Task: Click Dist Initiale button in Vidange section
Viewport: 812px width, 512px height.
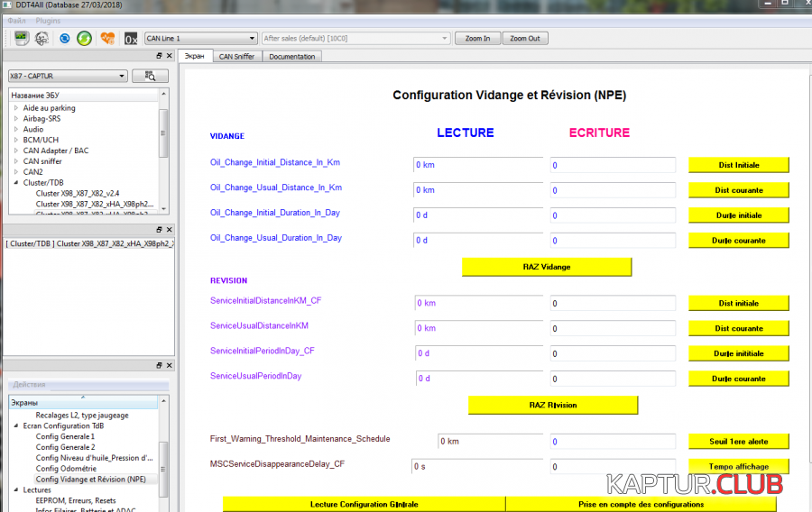Action: pyautogui.click(x=738, y=165)
